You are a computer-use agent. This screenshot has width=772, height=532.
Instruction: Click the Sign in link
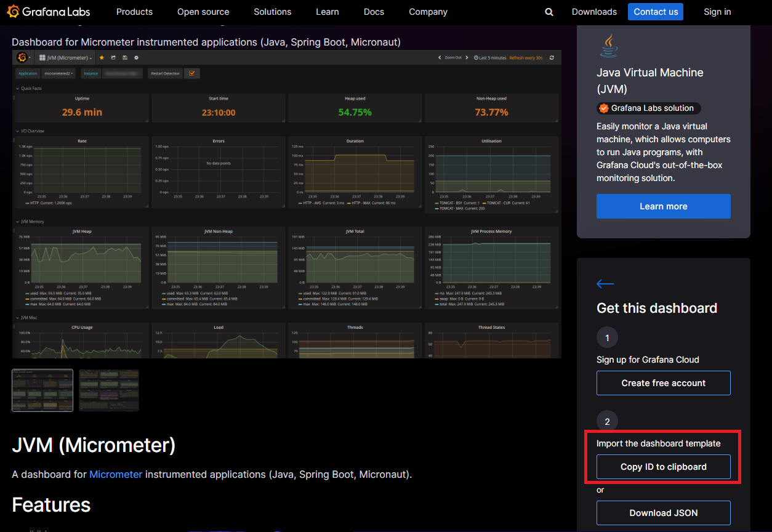[x=717, y=12]
